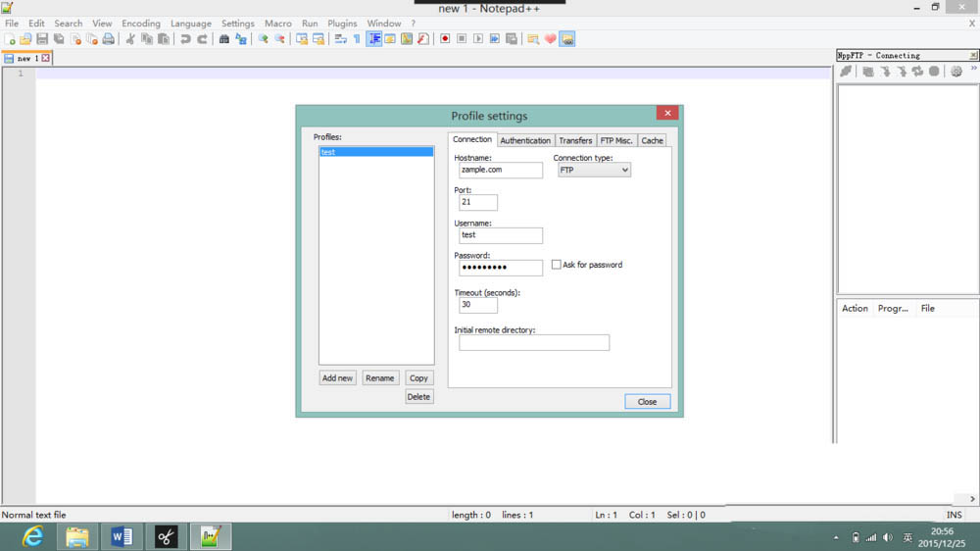Switch to the Authentication tab
This screenshot has height=551, width=980.
[x=525, y=141]
